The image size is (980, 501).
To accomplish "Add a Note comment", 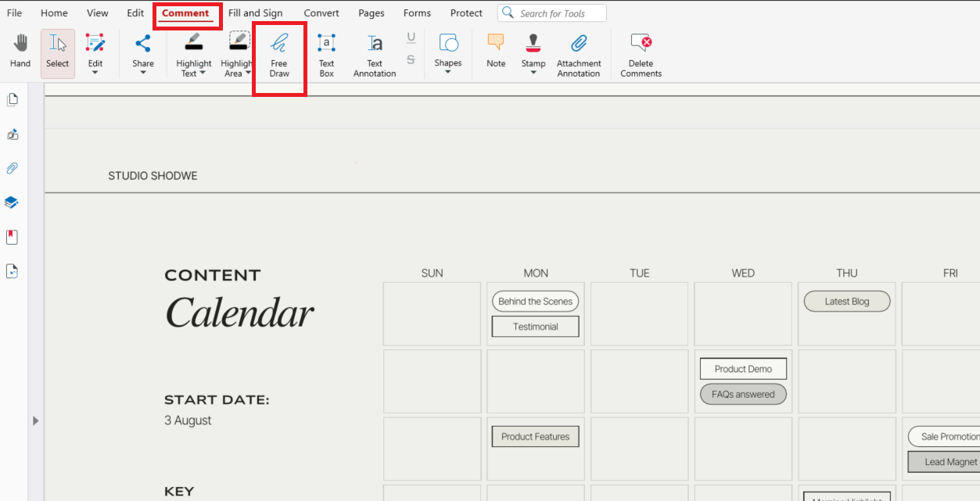I will [x=495, y=53].
